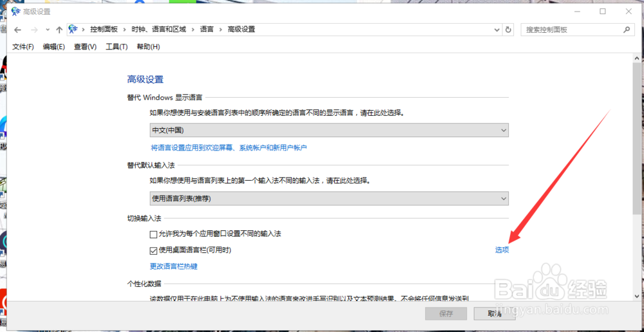Screen dimensions: 644x332
Task: Expand the address bar history dropdown
Action: (x=497, y=30)
